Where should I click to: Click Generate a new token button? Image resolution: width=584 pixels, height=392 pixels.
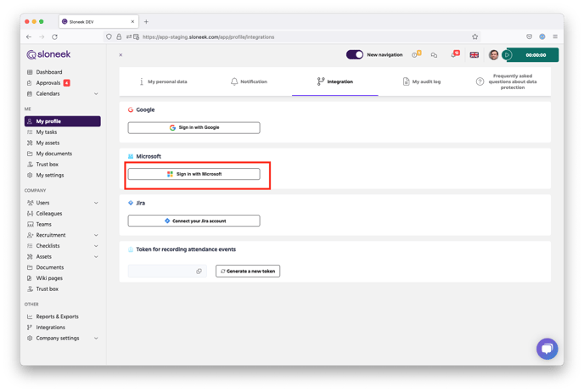click(x=248, y=271)
